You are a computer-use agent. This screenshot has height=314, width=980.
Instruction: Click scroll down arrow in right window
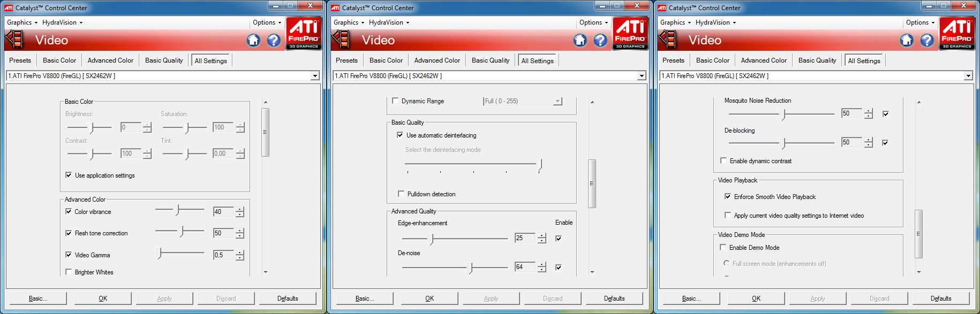tap(919, 272)
